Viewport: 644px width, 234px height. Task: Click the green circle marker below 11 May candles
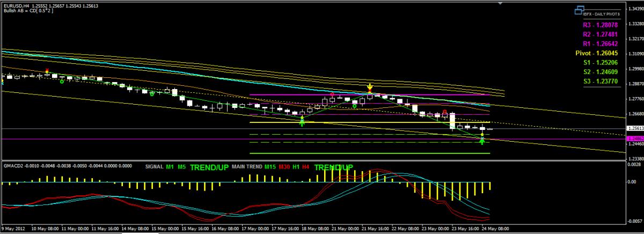[x=62, y=82]
